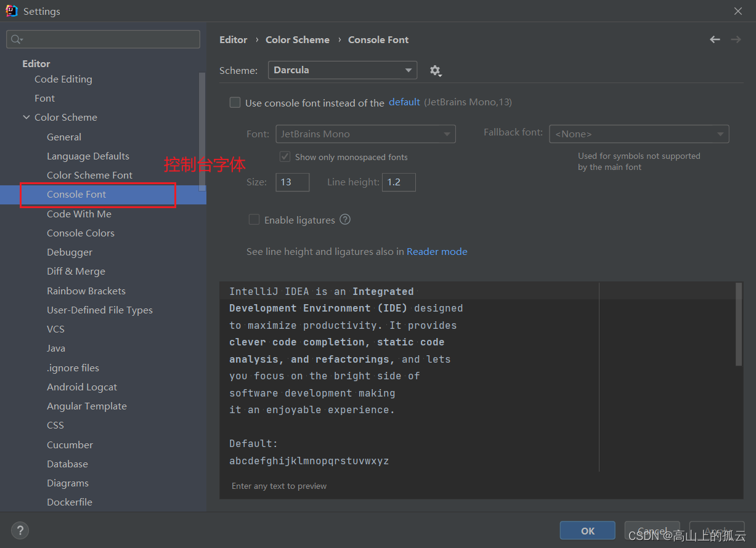
Task: Click the Size field showing 13
Action: [292, 182]
